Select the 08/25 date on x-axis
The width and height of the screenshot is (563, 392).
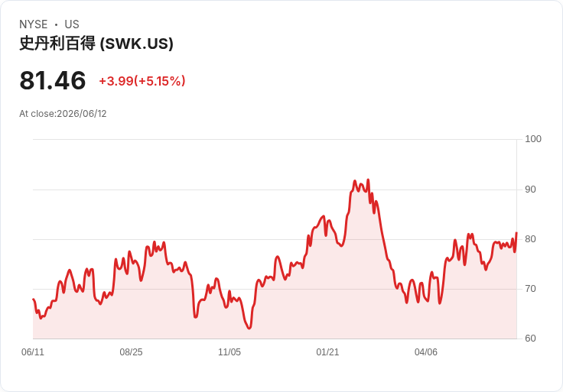click(x=131, y=352)
